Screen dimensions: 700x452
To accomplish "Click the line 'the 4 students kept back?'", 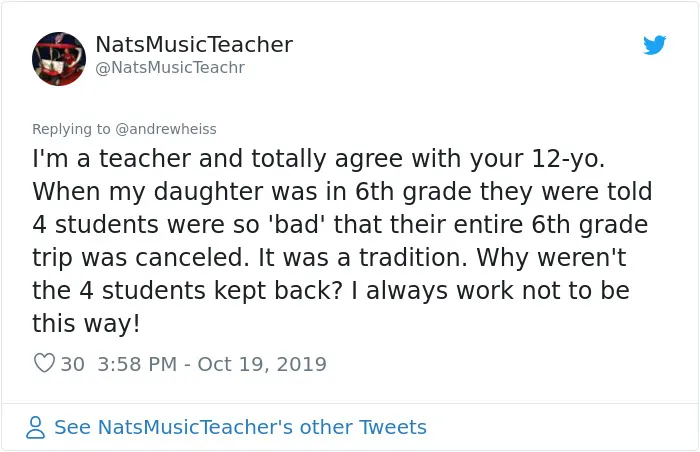I will click(331, 291).
